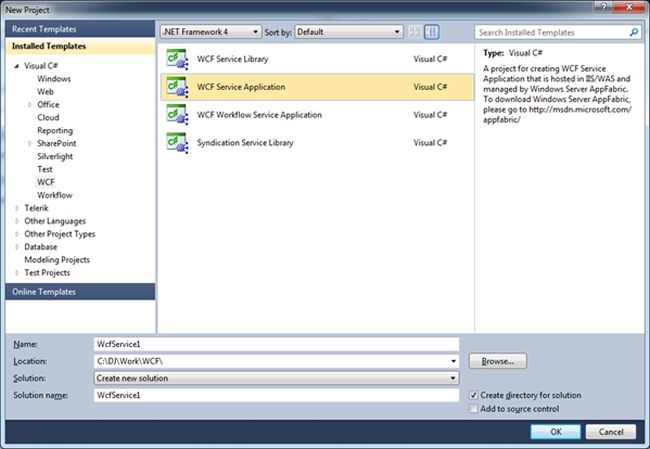
Task: Select the Web category
Action: [45, 92]
